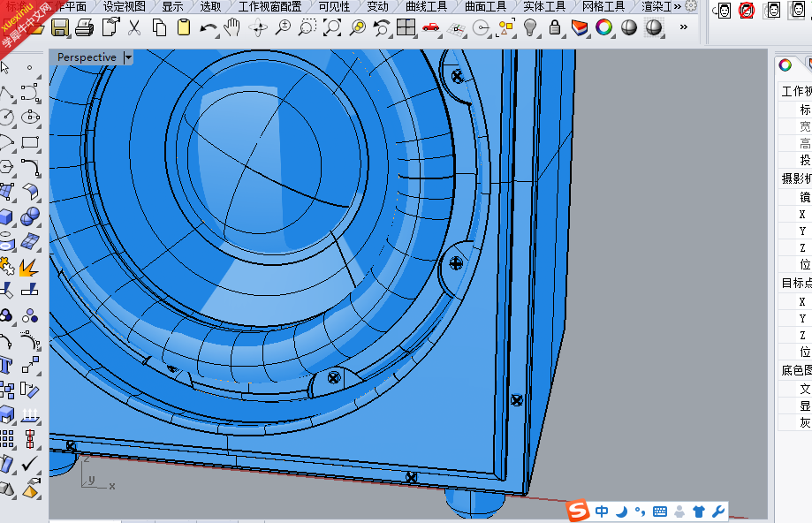Select the Pan view hand tool
This screenshot has height=523, width=812.
point(232,27)
